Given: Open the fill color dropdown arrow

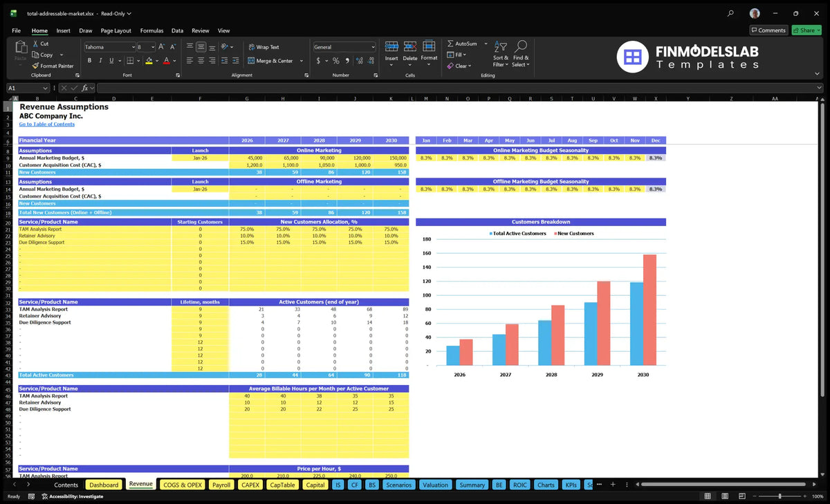Looking at the screenshot, I should pos(156,61).
